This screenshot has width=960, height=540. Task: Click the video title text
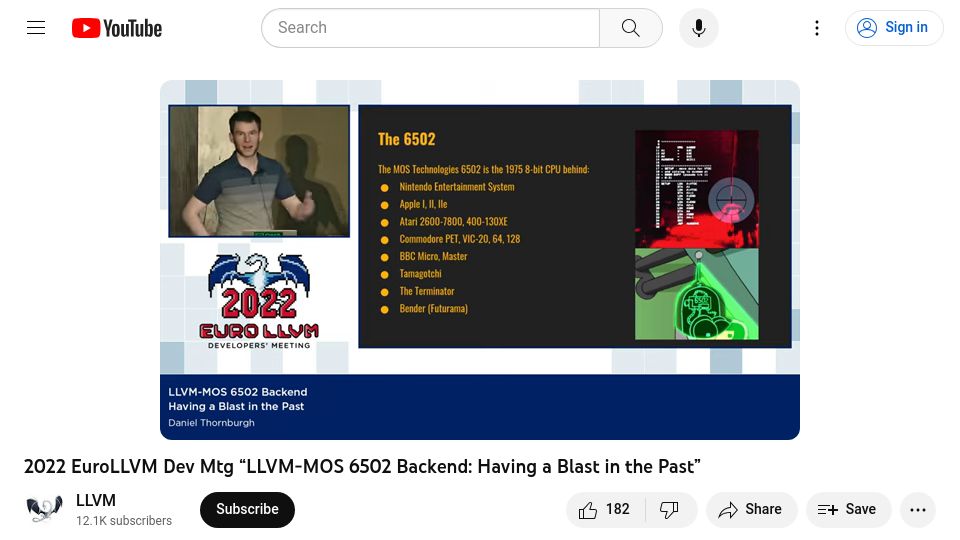tap(362, 467)
